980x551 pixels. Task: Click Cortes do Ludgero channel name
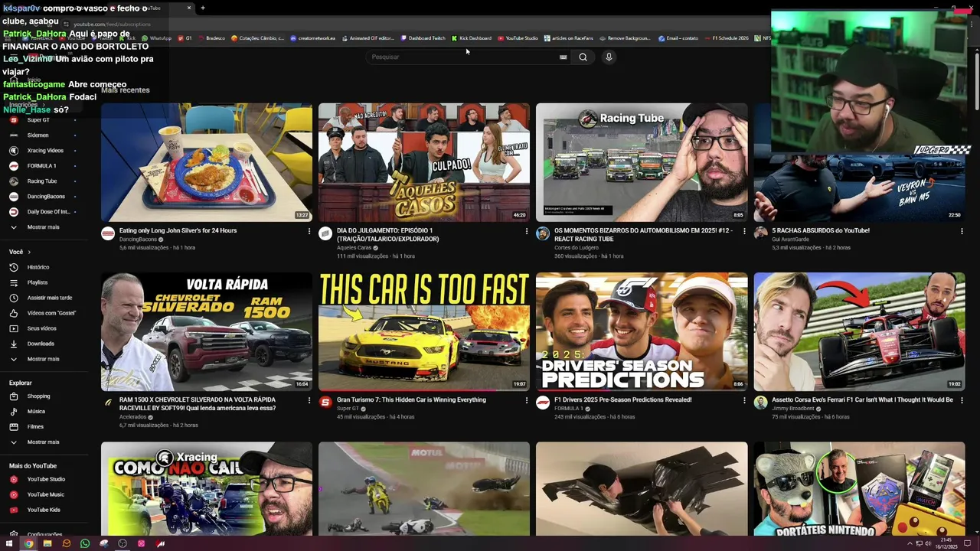576,248
